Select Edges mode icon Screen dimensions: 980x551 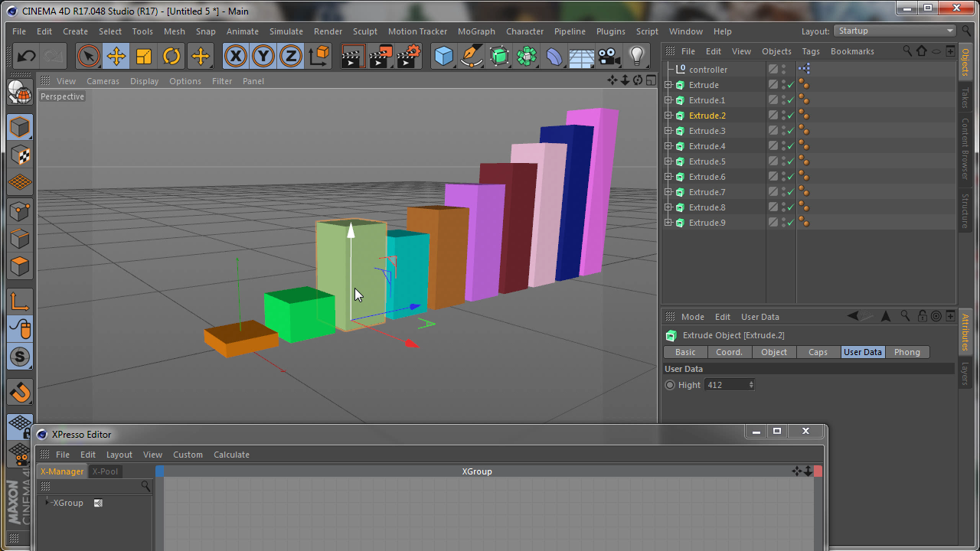(20, 239)
